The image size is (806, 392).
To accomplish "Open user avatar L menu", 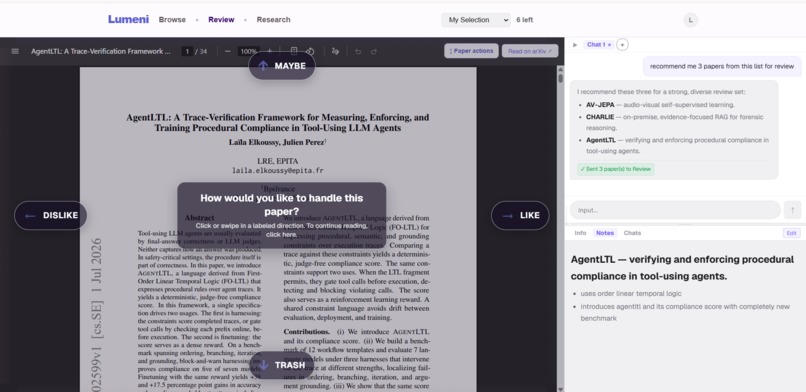I will 690,20.
